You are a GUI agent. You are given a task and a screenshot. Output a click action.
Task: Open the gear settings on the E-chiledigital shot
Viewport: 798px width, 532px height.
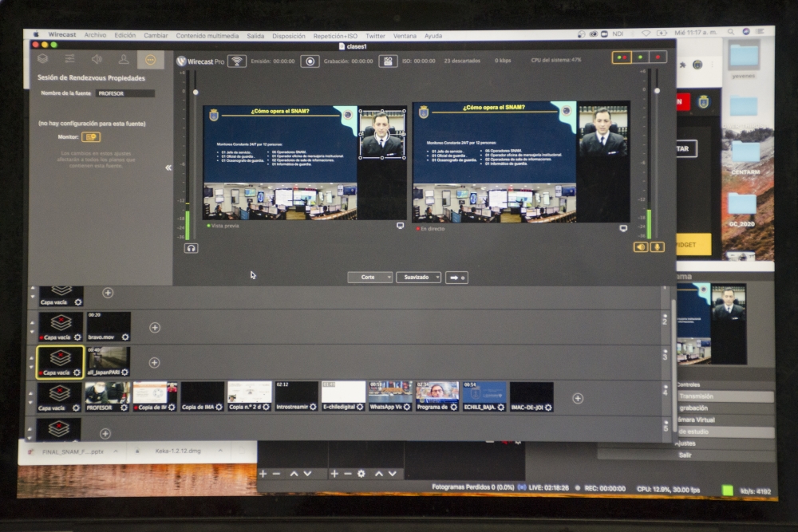[360, 407]
